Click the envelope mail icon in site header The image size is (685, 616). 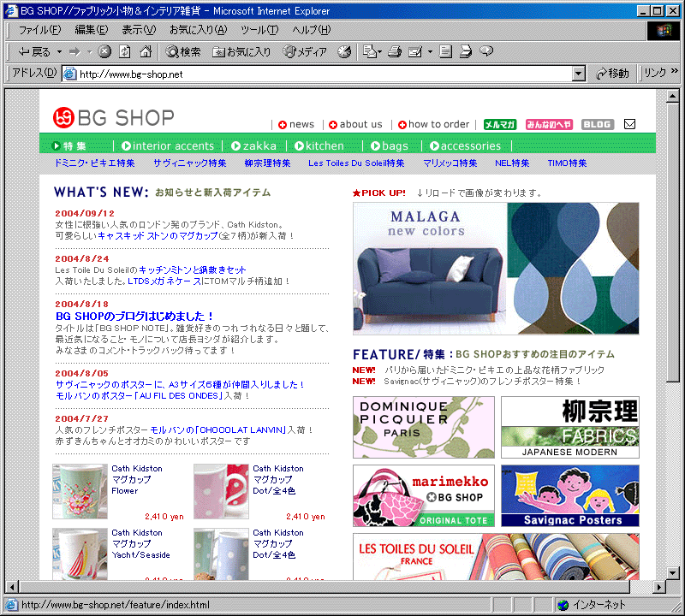[629, 124]
